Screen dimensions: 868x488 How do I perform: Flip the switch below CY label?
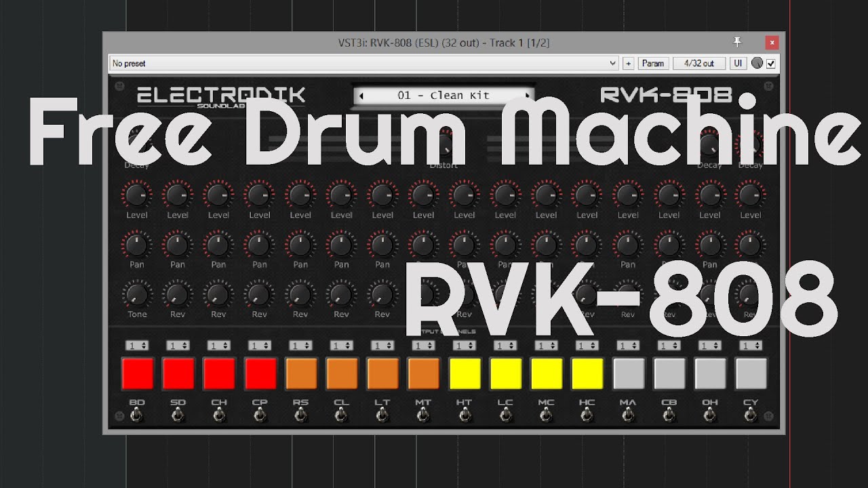(751, 415)
